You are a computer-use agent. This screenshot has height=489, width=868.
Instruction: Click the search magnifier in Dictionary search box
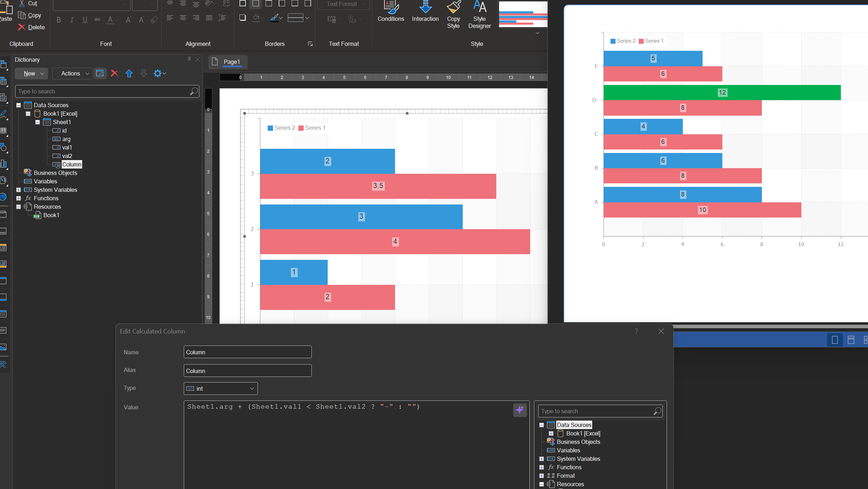(x=194, y=91)
